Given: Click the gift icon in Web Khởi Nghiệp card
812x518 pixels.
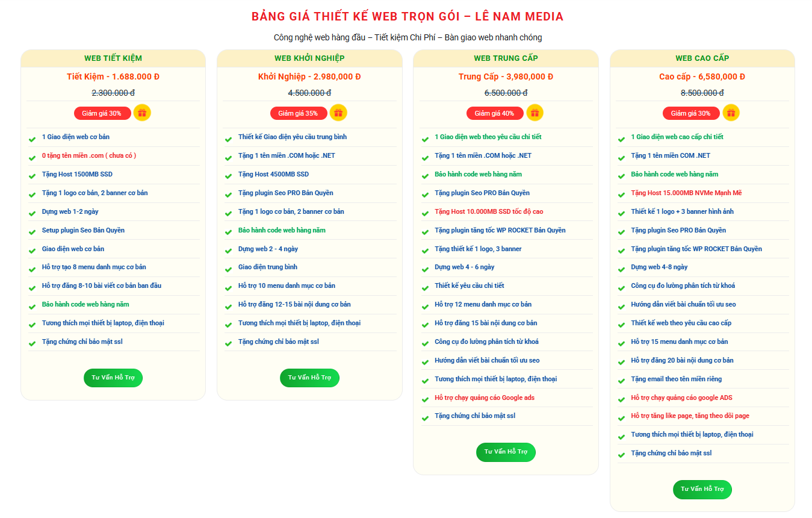Looking at the screenshot, I should point(338,113).
